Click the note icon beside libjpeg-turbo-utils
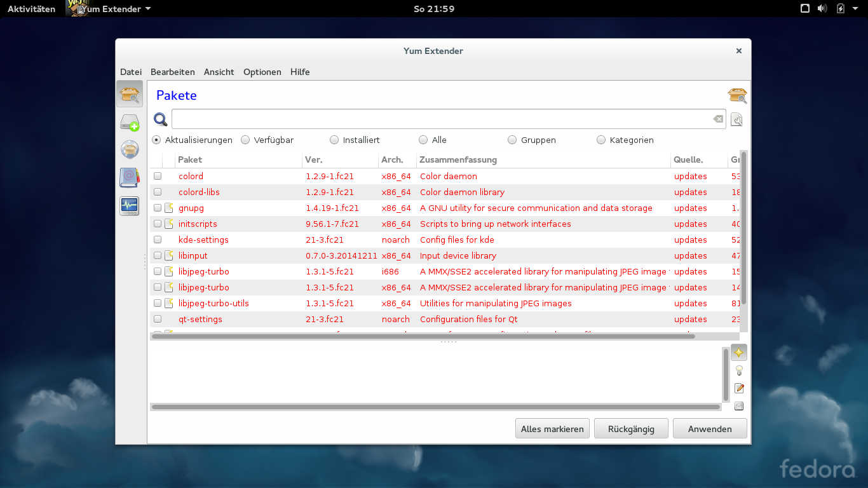This screenshot has height=488, width=868. click(169, 303)
